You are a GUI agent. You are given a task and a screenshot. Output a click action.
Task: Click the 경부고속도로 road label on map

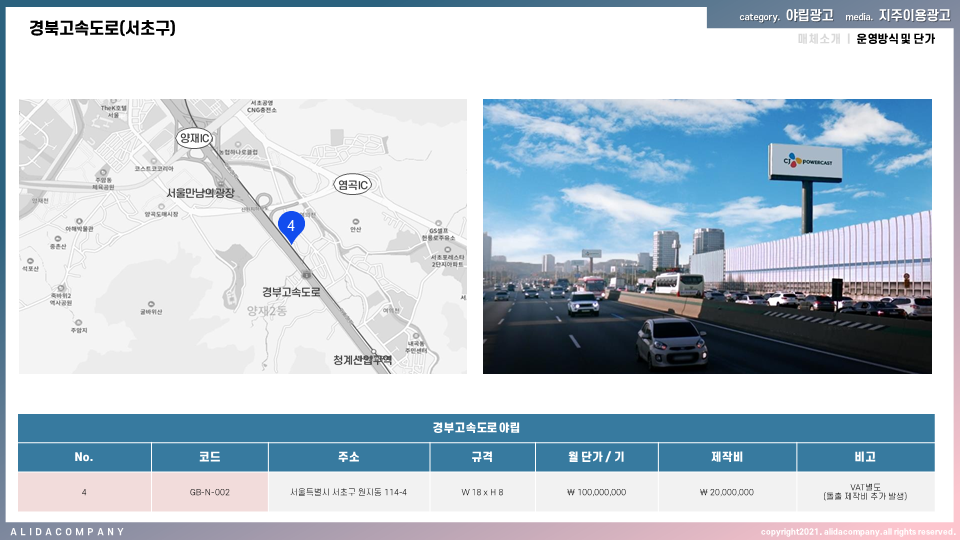[x=291, y=292]
